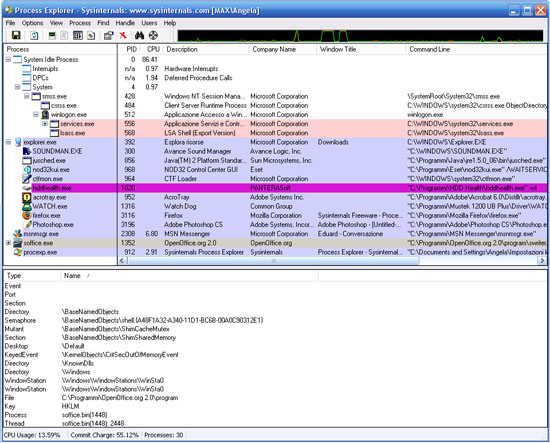Click the WATCH.exe process icon
Image resolution: width=550 pixels, height=443 pixels.
click(27, 206)
